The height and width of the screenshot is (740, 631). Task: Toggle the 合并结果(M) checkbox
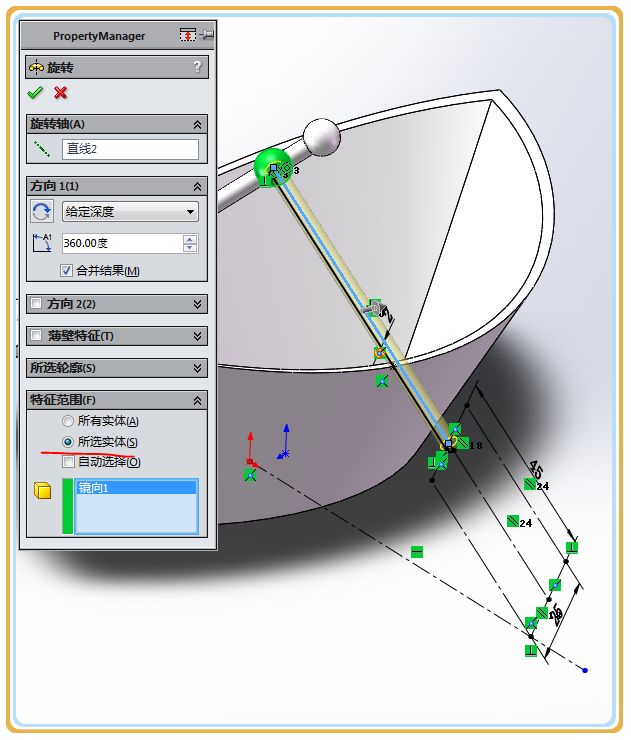coord(66,270)
